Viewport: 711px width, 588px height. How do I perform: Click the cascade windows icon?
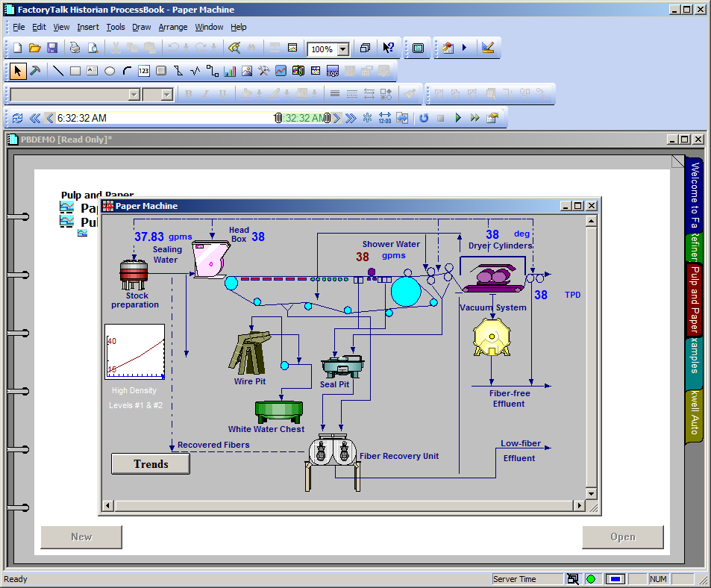pos(365,48)
